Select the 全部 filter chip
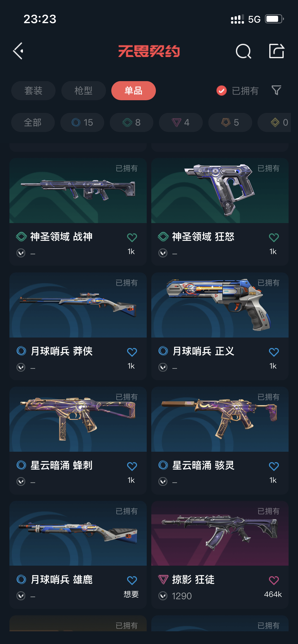Viewport: 298px width, 644px height. click(33, 122)
